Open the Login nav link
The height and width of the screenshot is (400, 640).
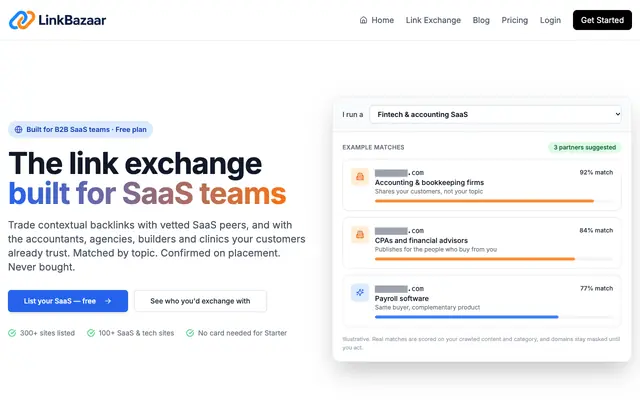550,20
